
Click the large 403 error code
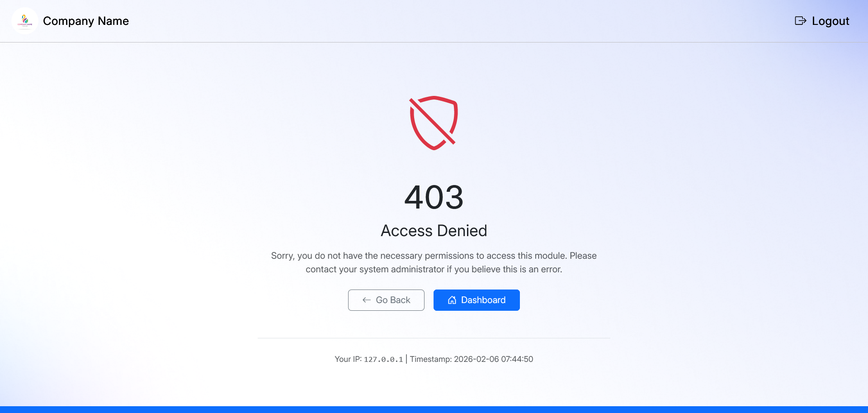pos(434,197)
